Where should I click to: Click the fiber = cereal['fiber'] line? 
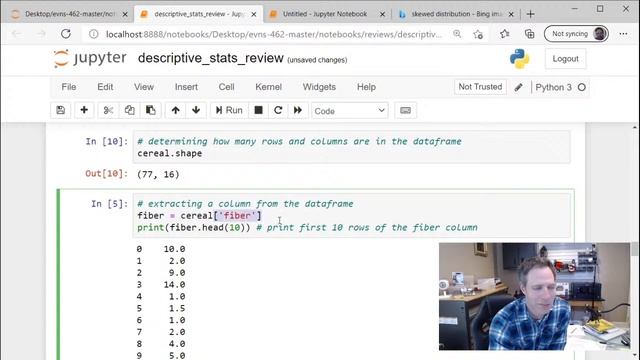(x=199, y=216)
